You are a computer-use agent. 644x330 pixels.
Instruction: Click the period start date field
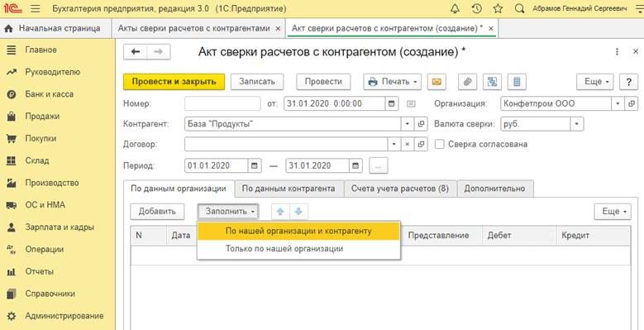[217, 166]
